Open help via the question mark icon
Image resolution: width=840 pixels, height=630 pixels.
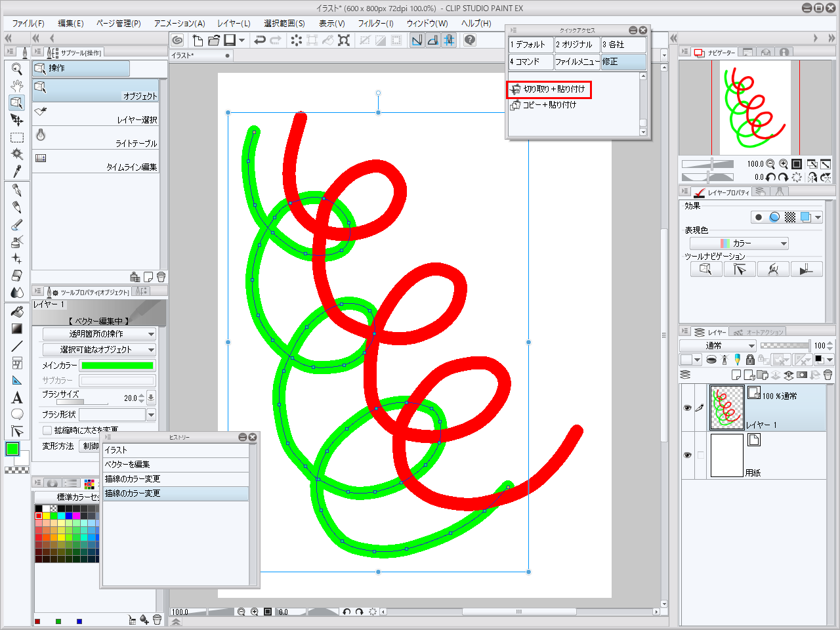470,40
